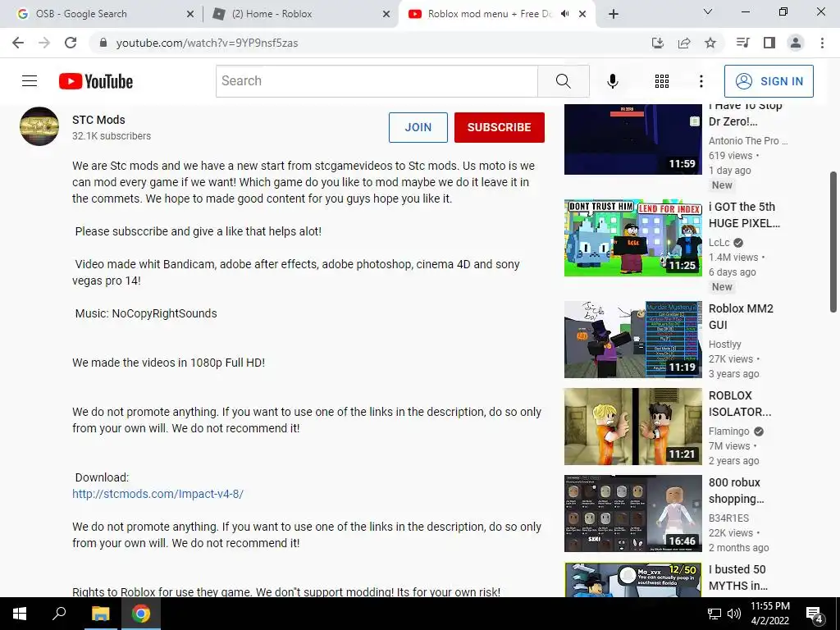
Task: Open the Windows Start menu
Action: (20, 614)
